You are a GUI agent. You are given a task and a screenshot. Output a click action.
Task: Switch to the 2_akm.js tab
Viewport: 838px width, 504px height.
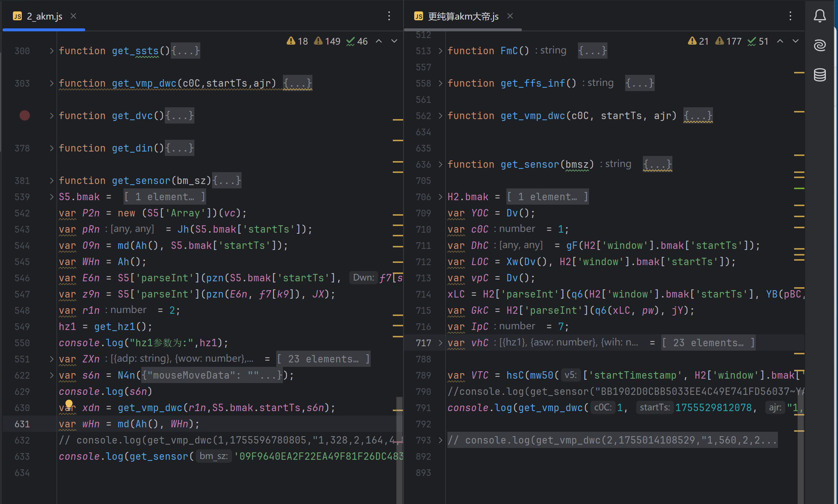click(x=44, y=16)
